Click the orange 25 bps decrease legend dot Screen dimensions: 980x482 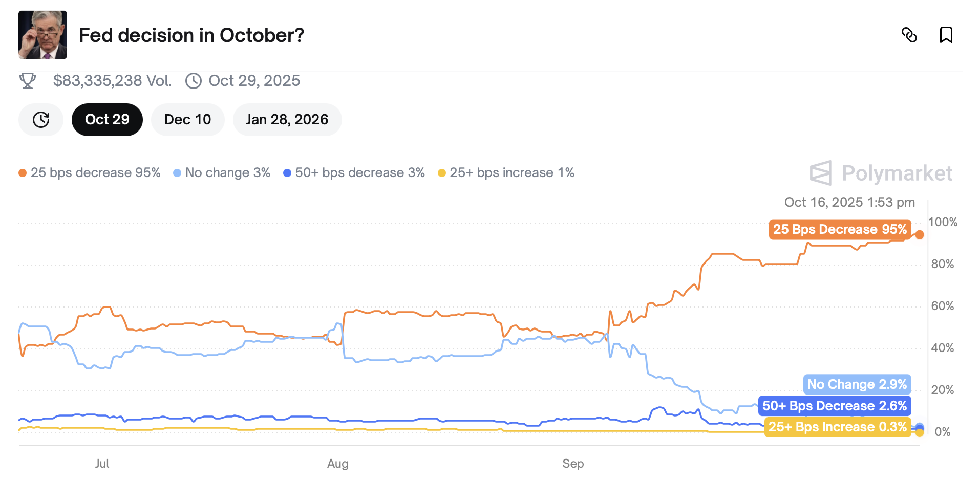click(23, 173)
